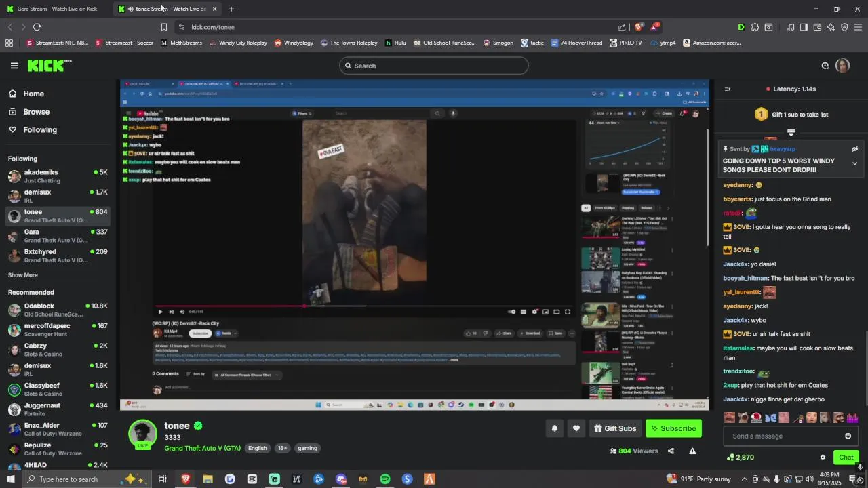The image size is (868, 488).
Task: Click the English tag
Action: tap(257, 448)
